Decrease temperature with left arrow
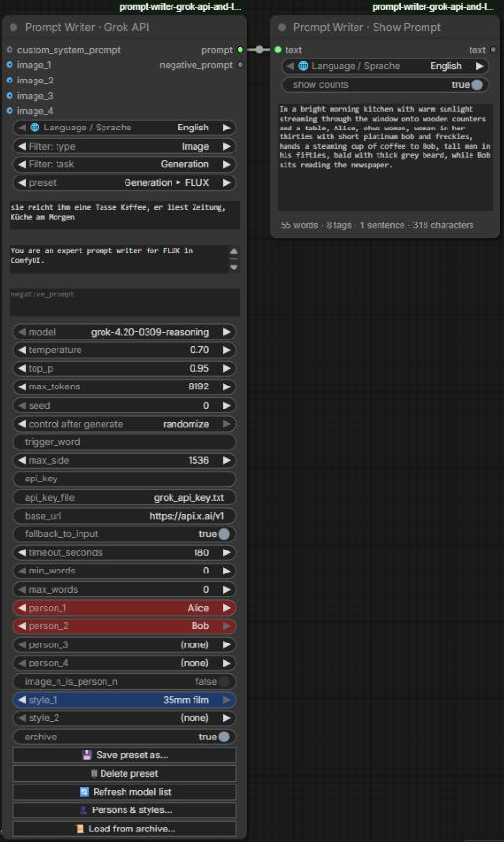 coord(22,350)
